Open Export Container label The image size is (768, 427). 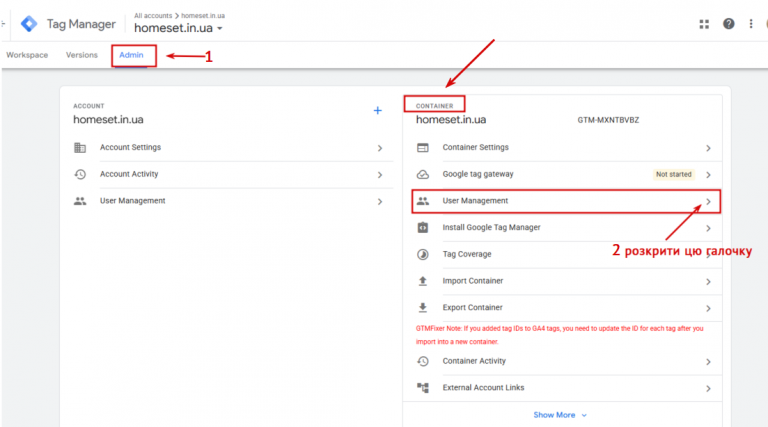point(473,308)
